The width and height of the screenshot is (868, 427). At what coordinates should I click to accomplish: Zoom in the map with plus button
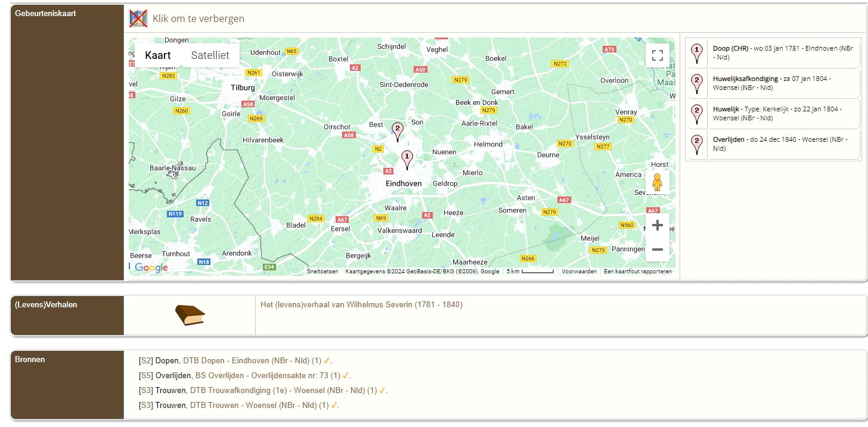pos(658,225)
